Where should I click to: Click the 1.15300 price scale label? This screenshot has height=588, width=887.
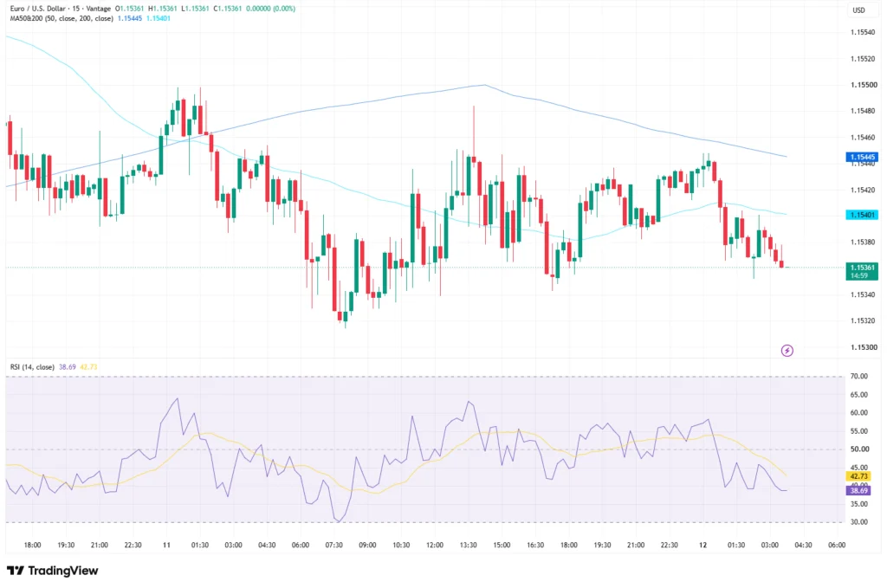[864, 347]
